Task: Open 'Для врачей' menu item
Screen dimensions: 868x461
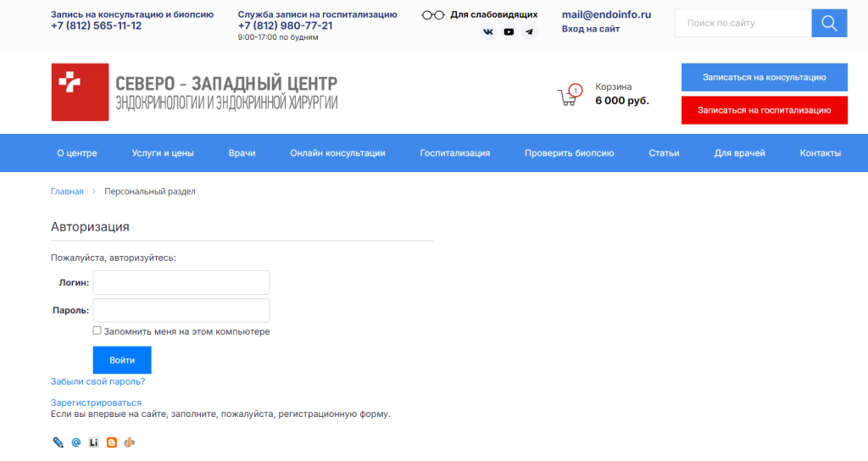Action: [739, 153]
